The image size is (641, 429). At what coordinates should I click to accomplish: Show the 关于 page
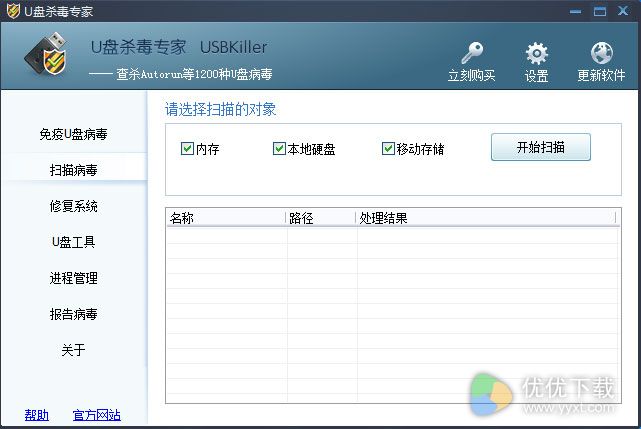[74, 350]
